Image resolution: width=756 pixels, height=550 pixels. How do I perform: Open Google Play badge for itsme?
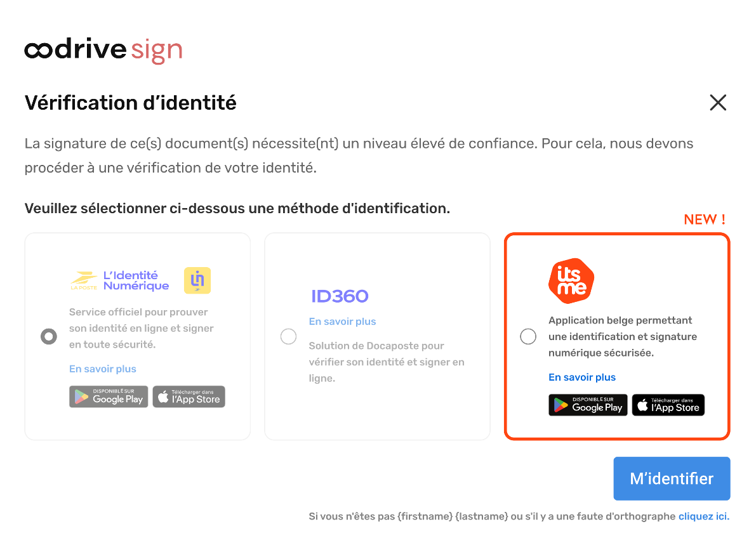point(588,405)
